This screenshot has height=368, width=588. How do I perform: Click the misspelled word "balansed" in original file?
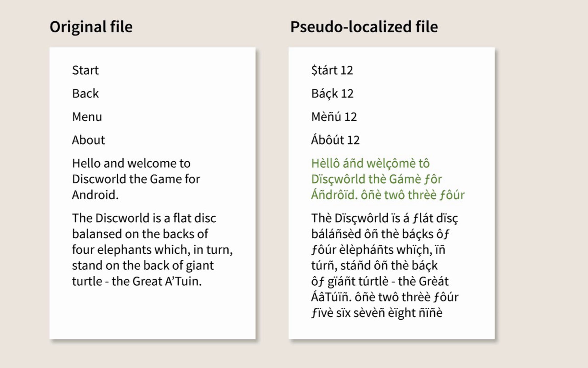point(97,234)
